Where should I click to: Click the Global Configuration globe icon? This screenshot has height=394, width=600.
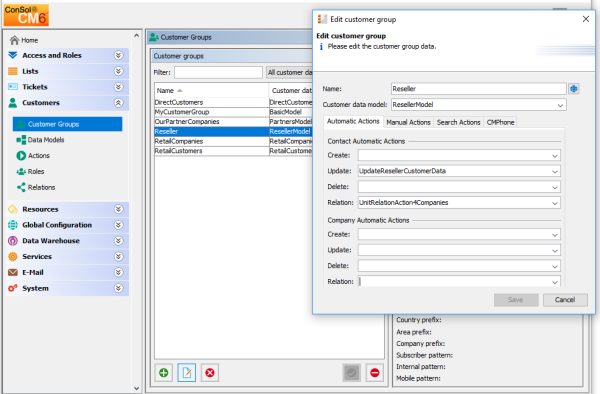pyautogui.click(x=13, y=225)
